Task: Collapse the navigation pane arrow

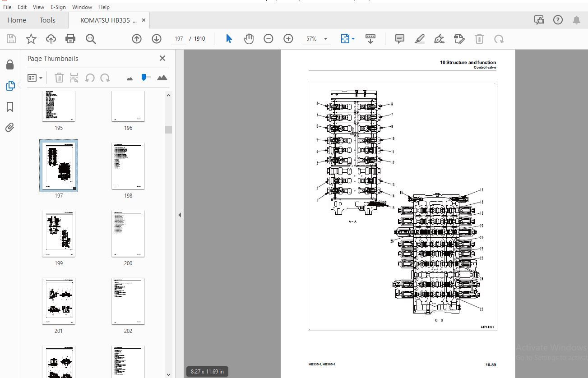Action: (x=180, y=215)
